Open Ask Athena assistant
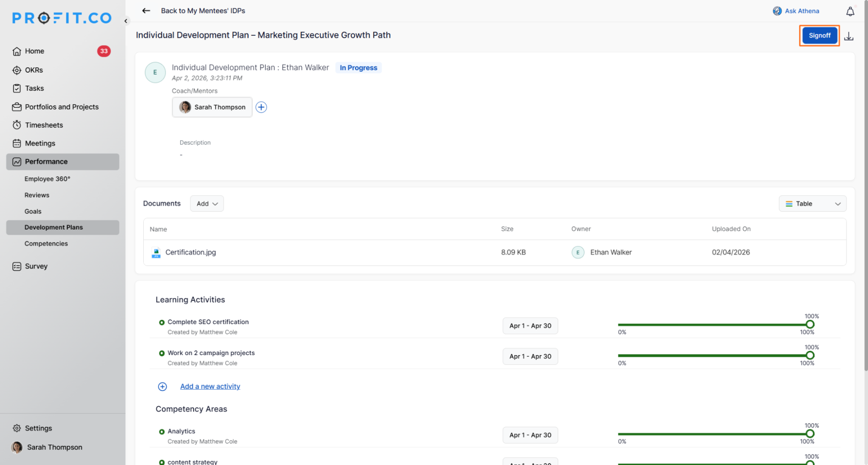Image resolution: width=868 pixels, height=465 pixels. [796, 11]
